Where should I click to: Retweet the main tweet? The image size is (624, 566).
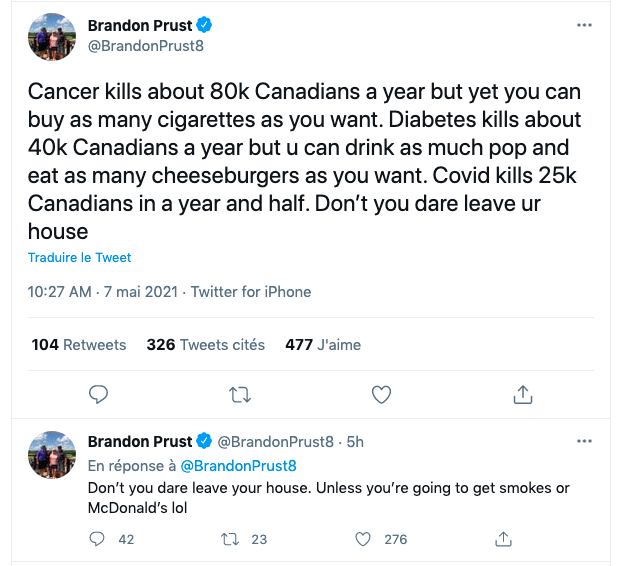pos(240,395)
